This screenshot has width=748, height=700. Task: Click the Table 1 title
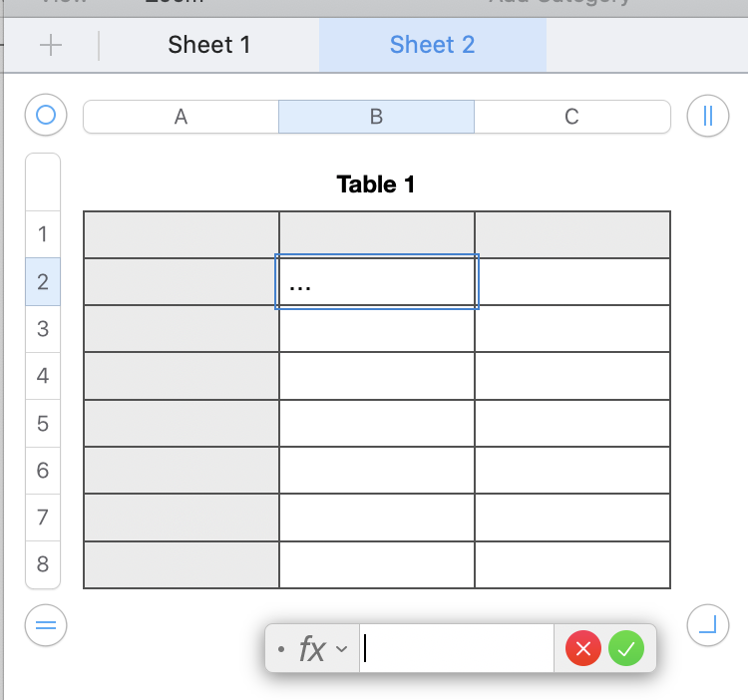pyautogui.click(x=376, y=184)
